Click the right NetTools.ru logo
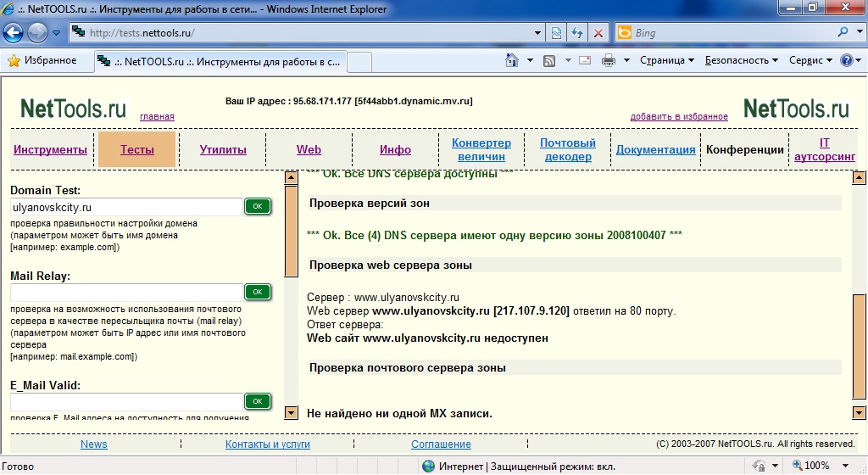The image size is (868, 475). 796,109
